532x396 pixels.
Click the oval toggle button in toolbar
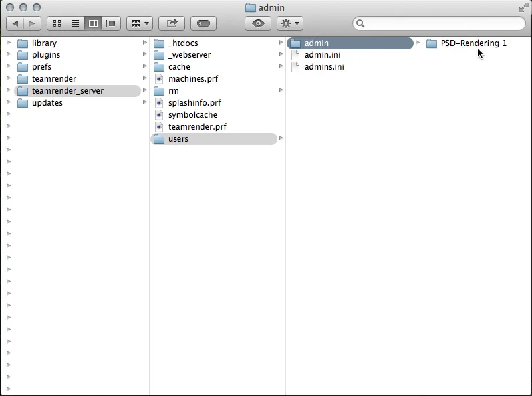pos(202,23)
